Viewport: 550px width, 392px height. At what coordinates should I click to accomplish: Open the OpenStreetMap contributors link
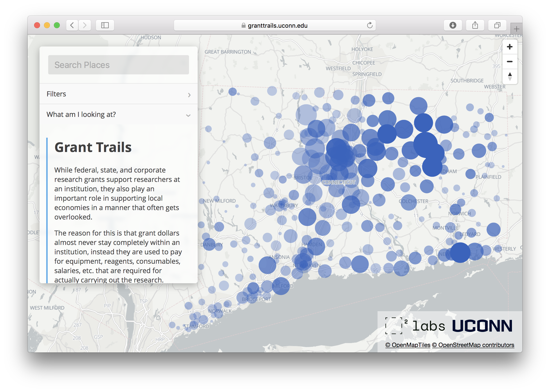coord(473,345)
